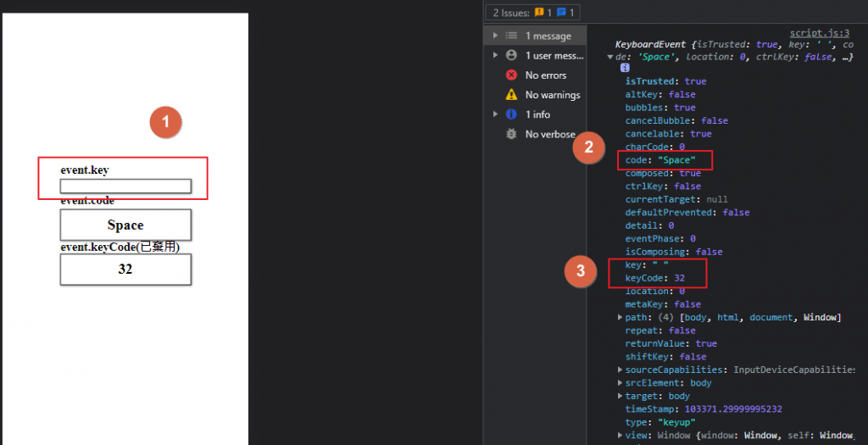Select the 'altKey: false' property line

pyautogui.click(x=660, y=95)
